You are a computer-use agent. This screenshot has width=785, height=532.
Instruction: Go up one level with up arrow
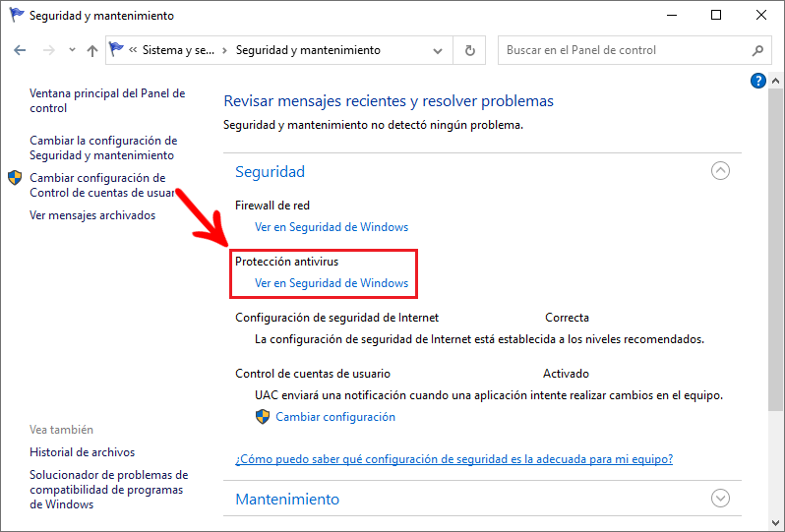[x=92, y=50]
